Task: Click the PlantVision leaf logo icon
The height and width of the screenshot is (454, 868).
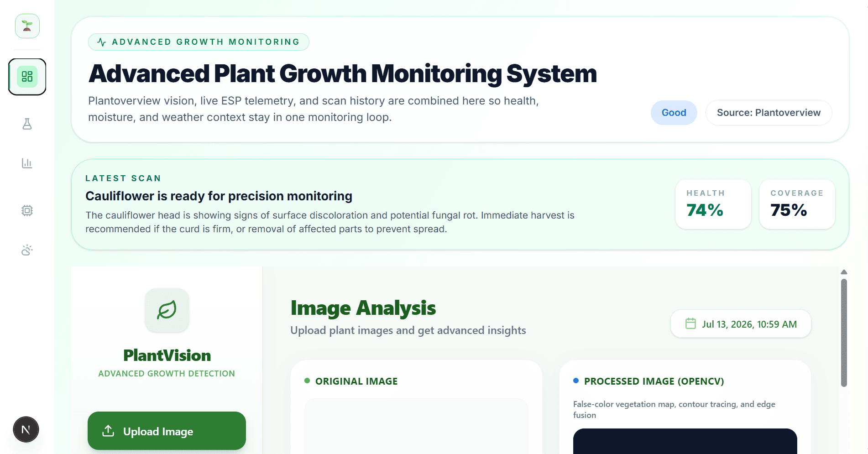Action: pos(167,310)
